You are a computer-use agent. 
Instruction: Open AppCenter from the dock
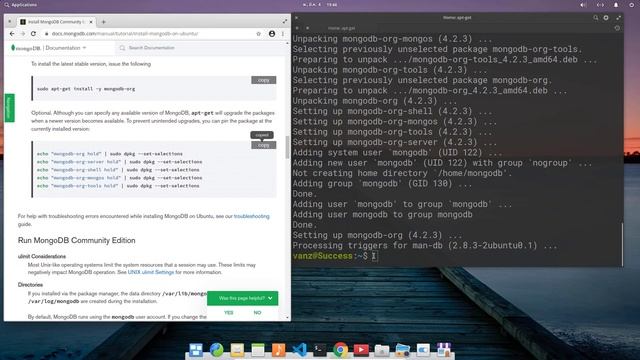pos(444,350)
